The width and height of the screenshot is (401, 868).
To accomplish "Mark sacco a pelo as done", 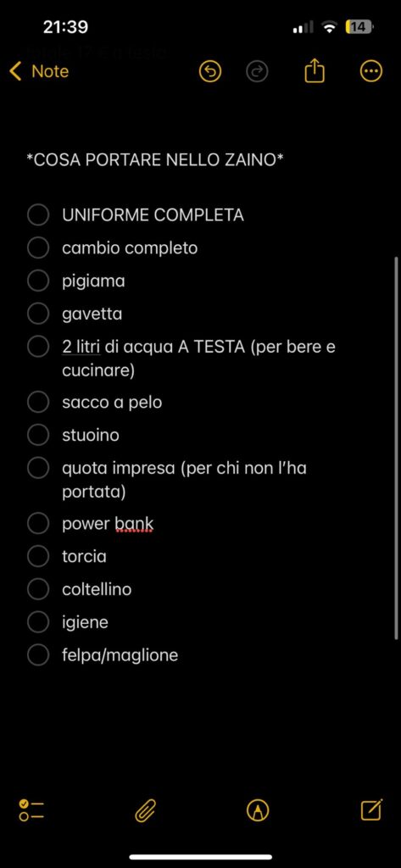I will (x=38, y=402).
